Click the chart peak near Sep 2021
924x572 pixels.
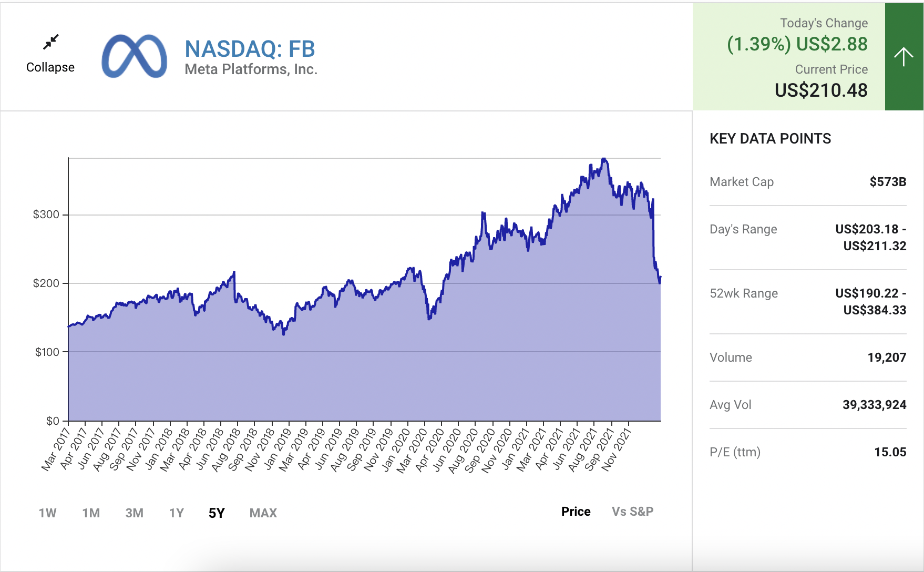tap(604, 159)
